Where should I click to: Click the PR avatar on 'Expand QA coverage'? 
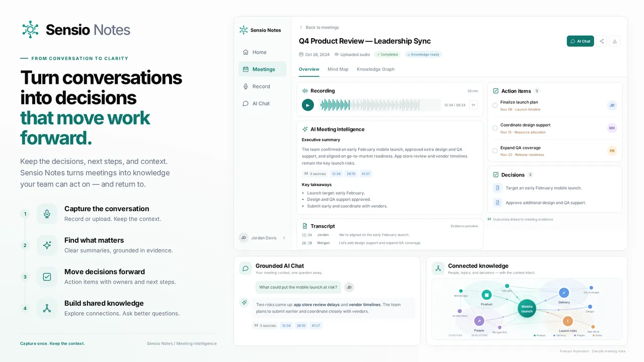(612, 151)
